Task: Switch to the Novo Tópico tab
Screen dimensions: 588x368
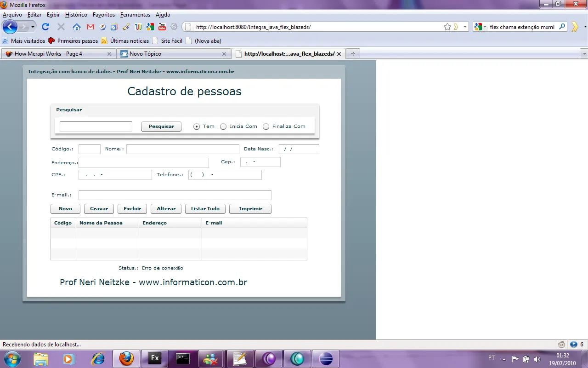Action: pyautogui.click(x=173, y=54)
